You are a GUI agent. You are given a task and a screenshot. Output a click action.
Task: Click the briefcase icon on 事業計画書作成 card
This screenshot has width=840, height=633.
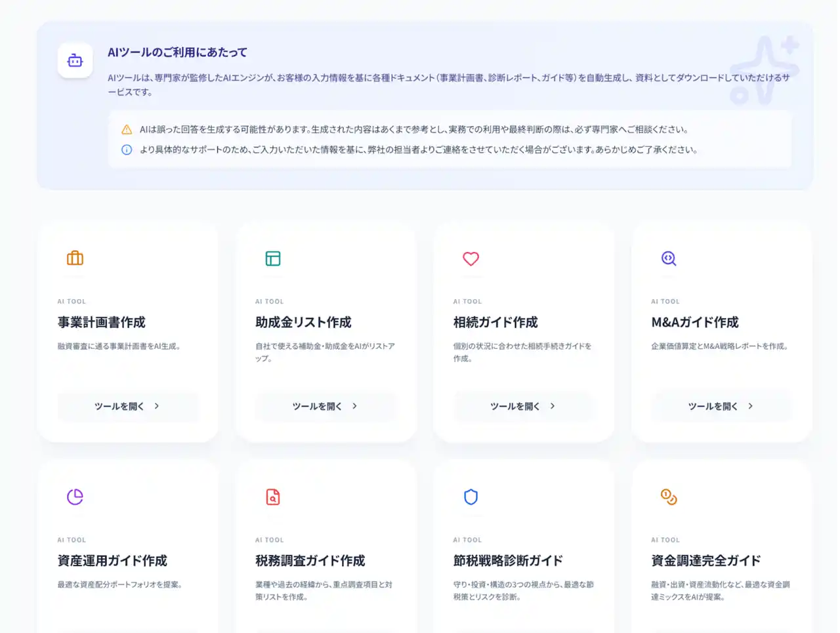tap(75, 258)
